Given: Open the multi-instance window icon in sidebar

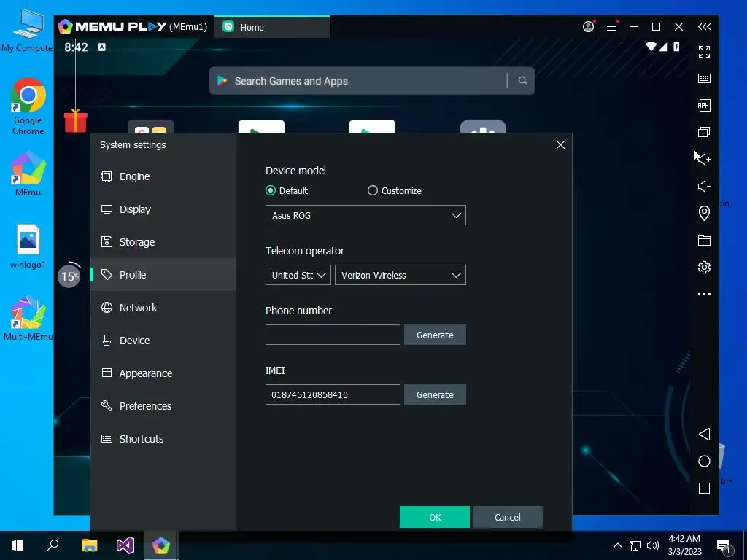Looking at the screenshot, I should [704, 132].
